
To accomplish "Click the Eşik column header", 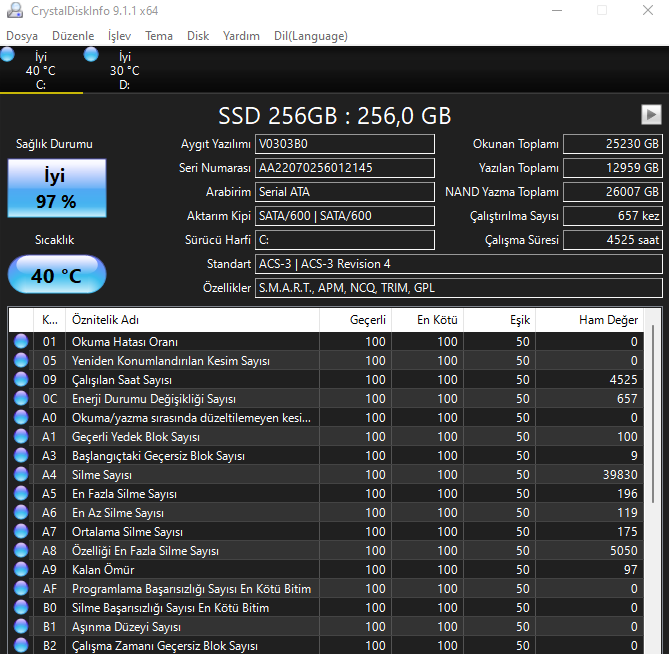I will coord(500,320).
